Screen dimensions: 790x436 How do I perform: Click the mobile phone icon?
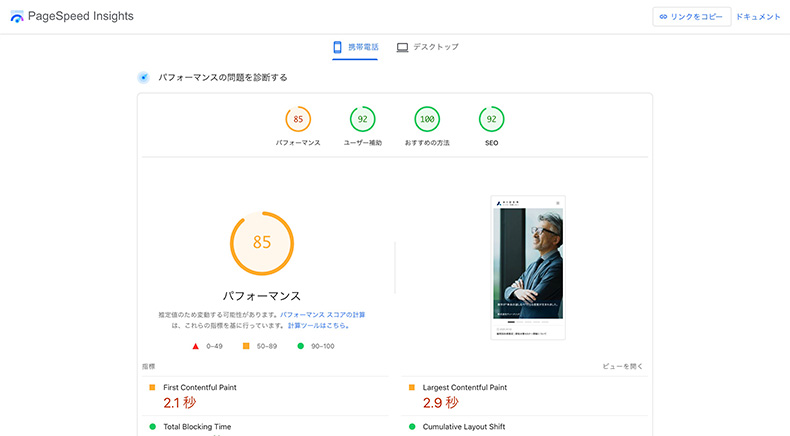click(338, 47)
